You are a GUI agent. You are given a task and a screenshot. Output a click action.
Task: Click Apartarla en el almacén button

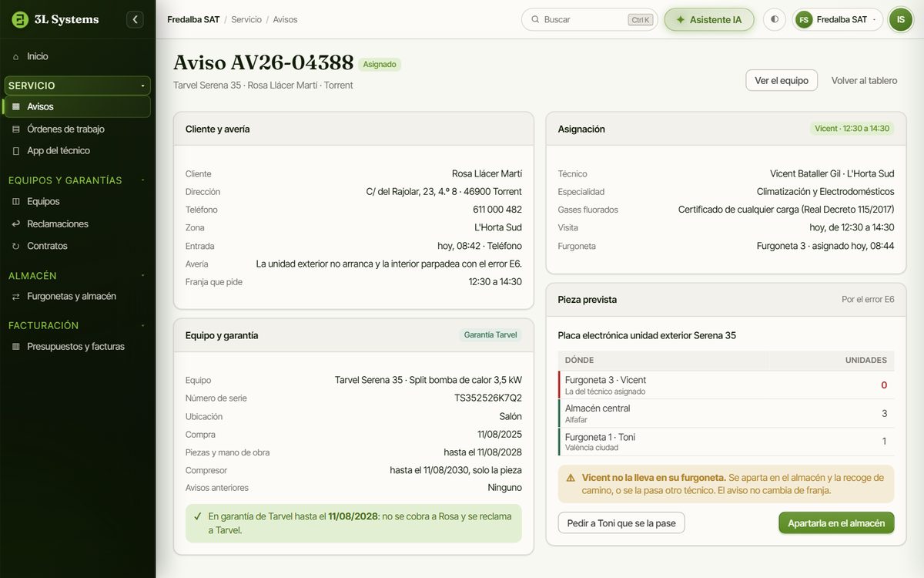(x=836, y=523)
